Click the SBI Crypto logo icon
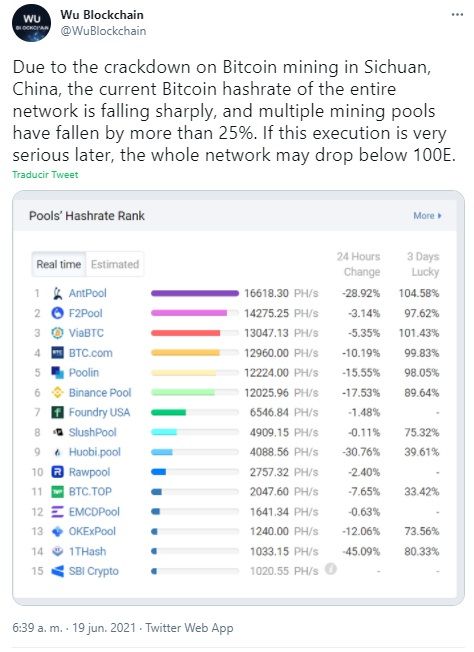The image size is (474, 652). (57, 571)
